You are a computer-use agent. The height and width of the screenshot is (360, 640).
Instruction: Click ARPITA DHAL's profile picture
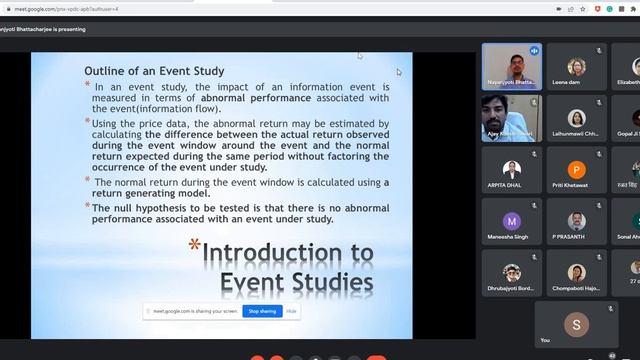[x=512, y=170]
